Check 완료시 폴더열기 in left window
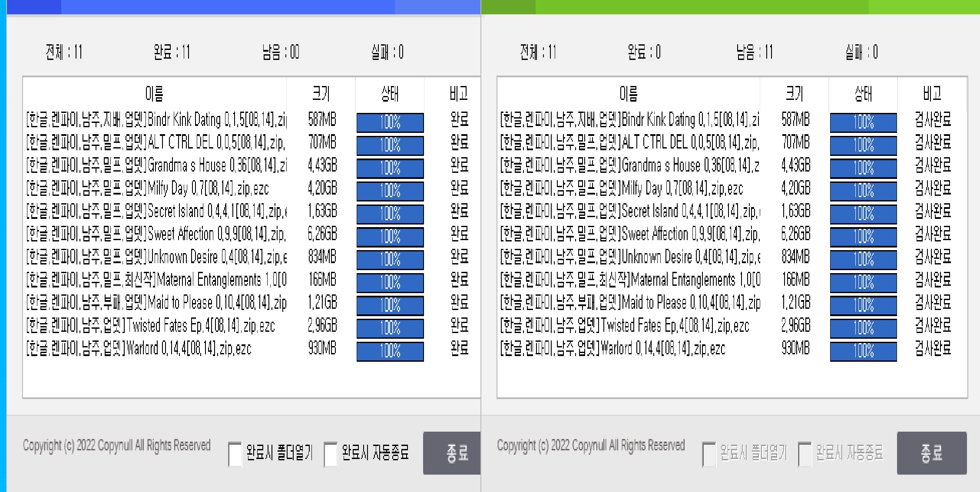Image resolution: width=980 pixels, height=492 pixels. pos(235,454)
